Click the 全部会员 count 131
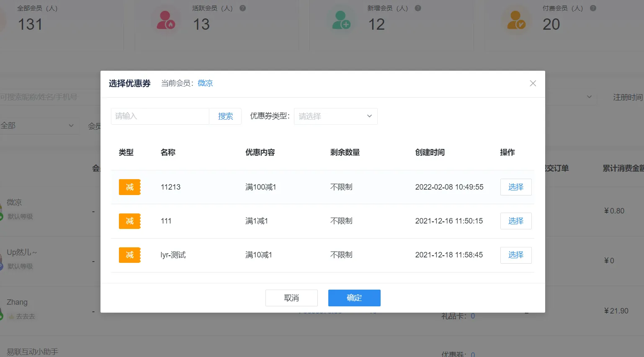Screen dimensions: 644x357 click(30, 24)
